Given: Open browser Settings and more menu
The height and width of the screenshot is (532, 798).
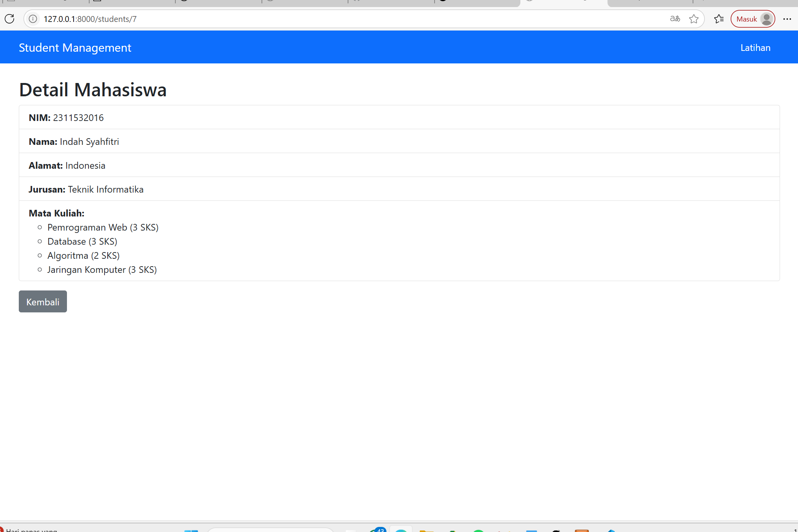Looking at the screenshot, I should (787, 19).
